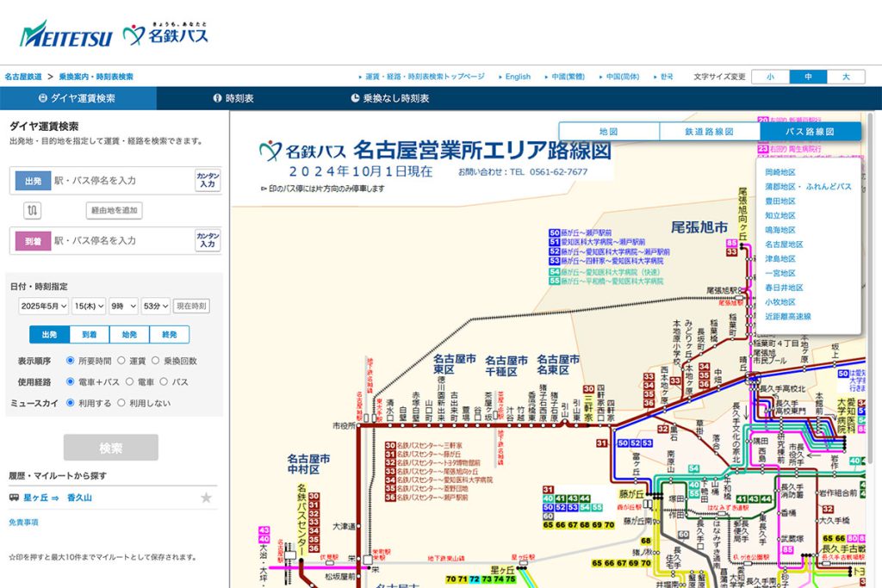Select the 到着 time mode
The width and height of the screenshot is (882, 588).
tap(90, 335)
